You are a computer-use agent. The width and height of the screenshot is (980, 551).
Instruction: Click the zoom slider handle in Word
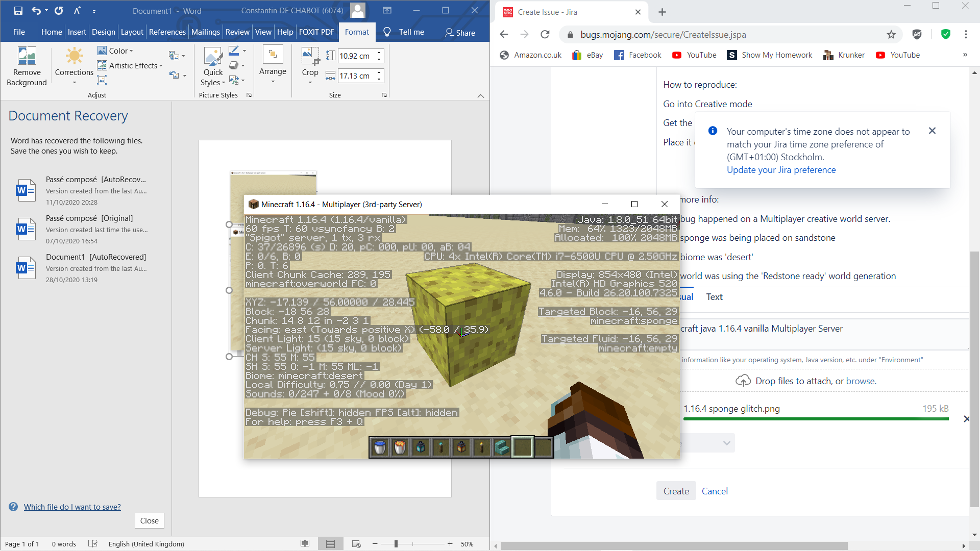click(x=396, y=544)
